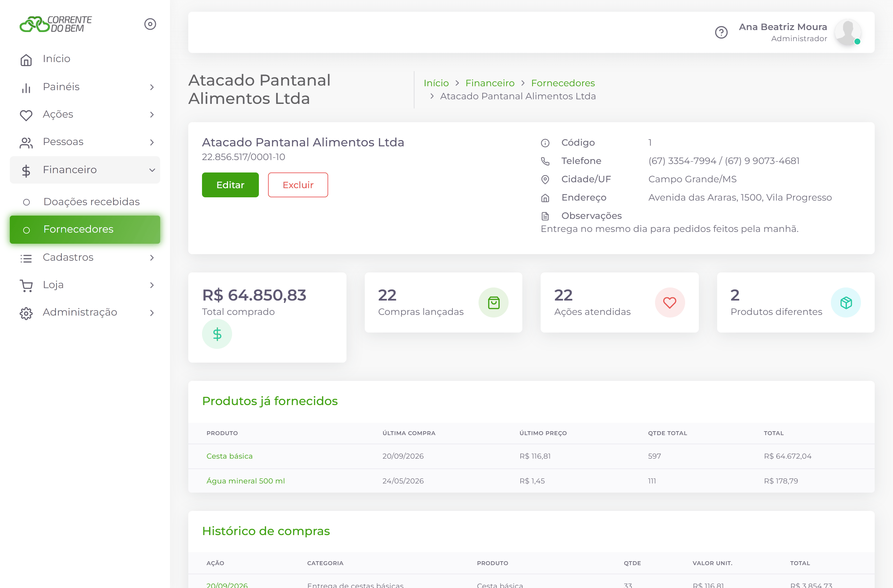Expand the Ações menu chevron
Screen dimensions: 893x588
pyautogui.click(x=152, y=115)
